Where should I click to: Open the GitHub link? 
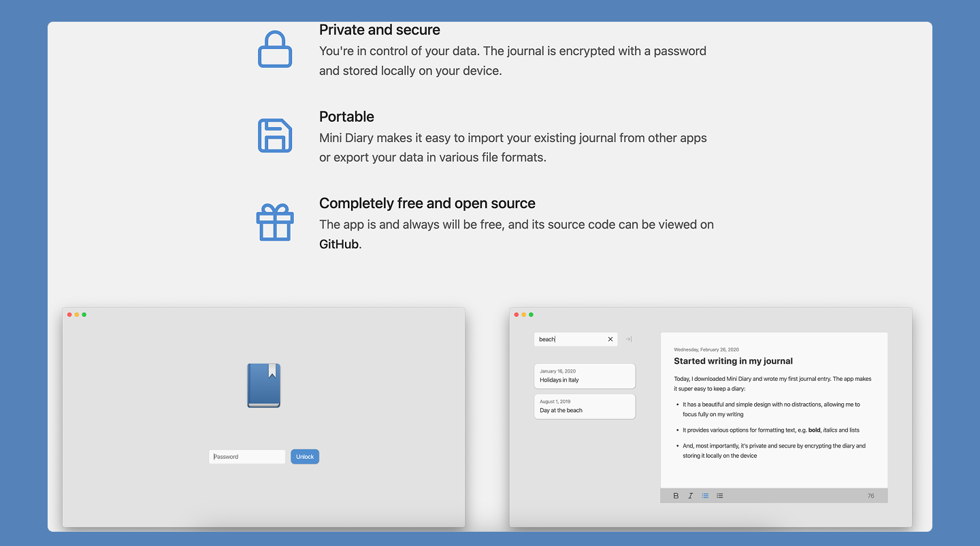tap(339, 244)
